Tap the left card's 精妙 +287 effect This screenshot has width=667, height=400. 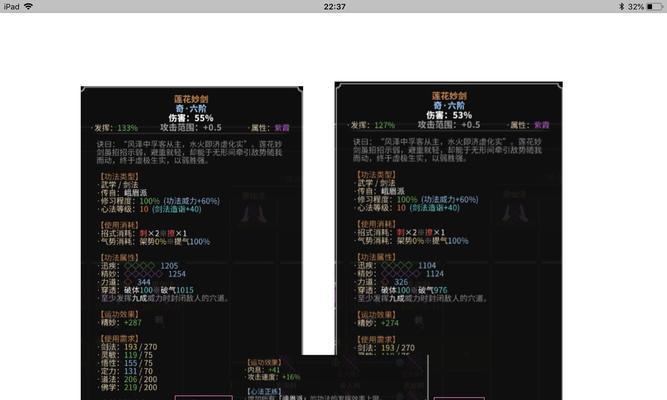click(121, 323)
